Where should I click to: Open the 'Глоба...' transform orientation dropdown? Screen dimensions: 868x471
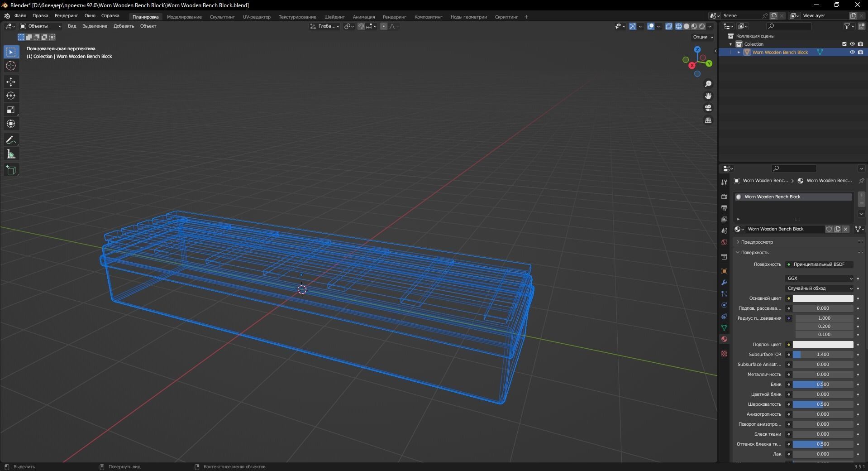(x=325, y=26)
